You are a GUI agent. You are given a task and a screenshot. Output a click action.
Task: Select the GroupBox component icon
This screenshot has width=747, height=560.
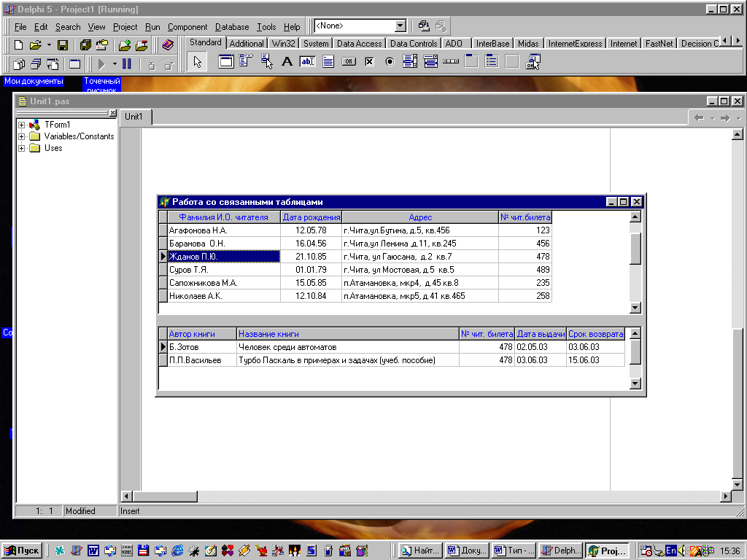471,61
